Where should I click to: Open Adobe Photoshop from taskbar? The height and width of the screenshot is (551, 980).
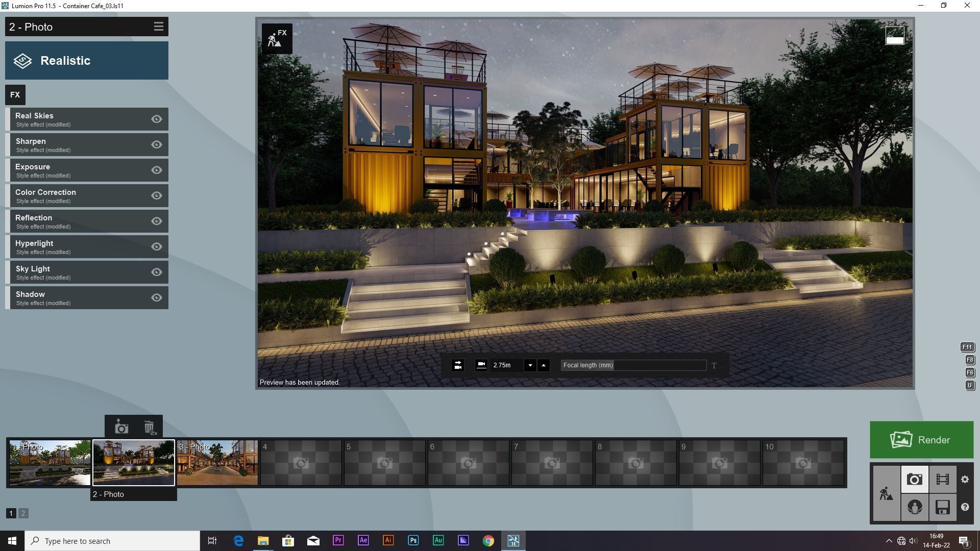click(x=413, y=541)
